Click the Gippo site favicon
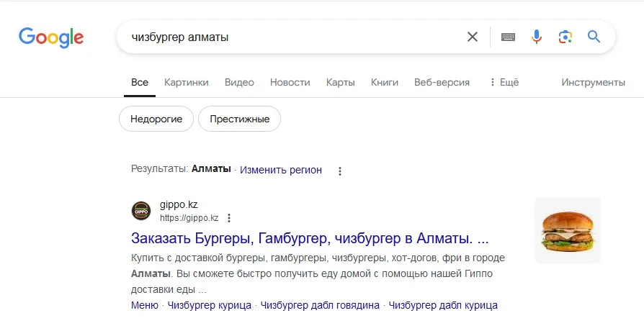644x331 pixels. click(x=141, y=212)
